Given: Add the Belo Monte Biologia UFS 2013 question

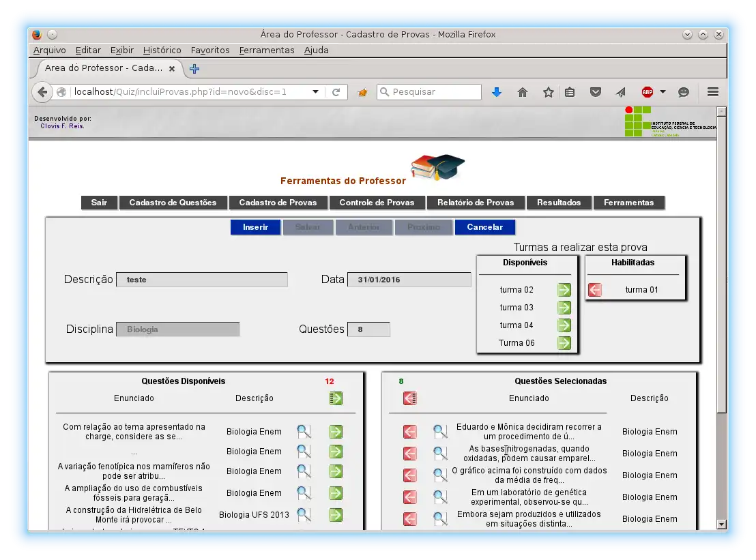Looking at the screenshot, I should (x=336, y=515).
